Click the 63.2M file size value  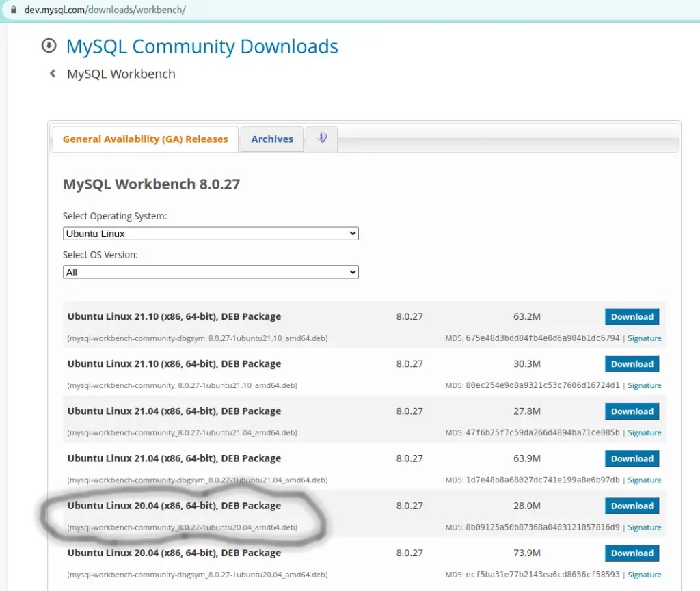(527, 317)
